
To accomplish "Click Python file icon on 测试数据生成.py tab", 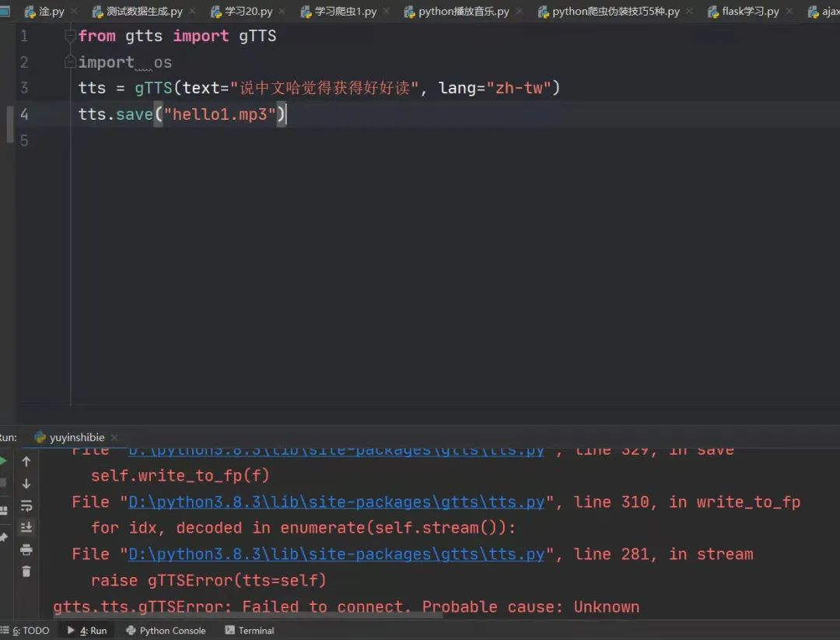I will click(97, 12).
